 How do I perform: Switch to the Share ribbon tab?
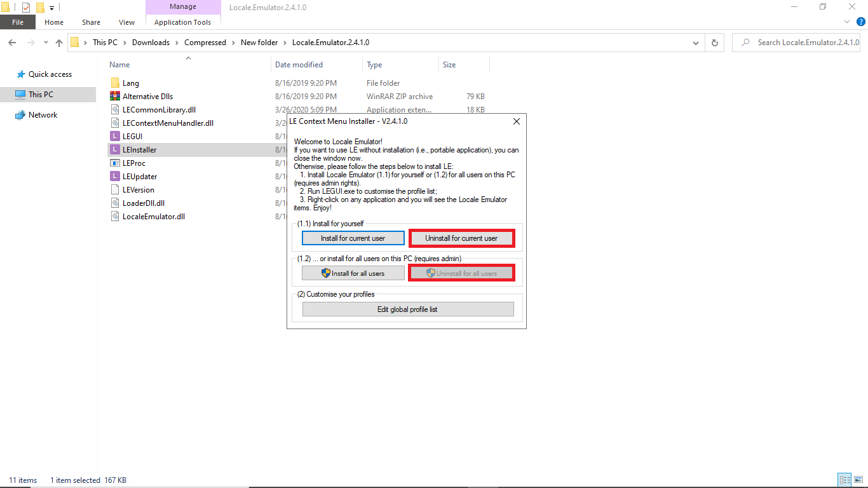[91, 22]
